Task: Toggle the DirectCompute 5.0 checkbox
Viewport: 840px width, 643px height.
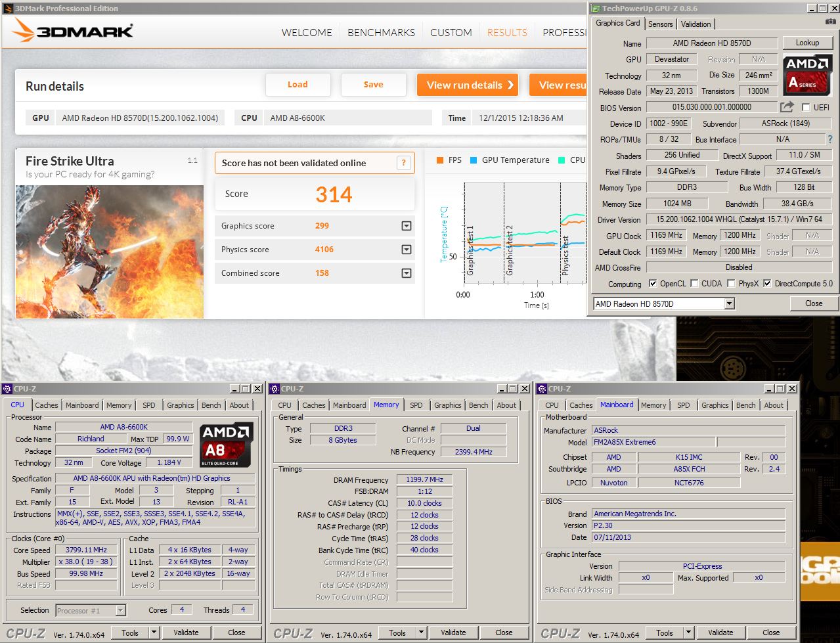Action: 766,284
